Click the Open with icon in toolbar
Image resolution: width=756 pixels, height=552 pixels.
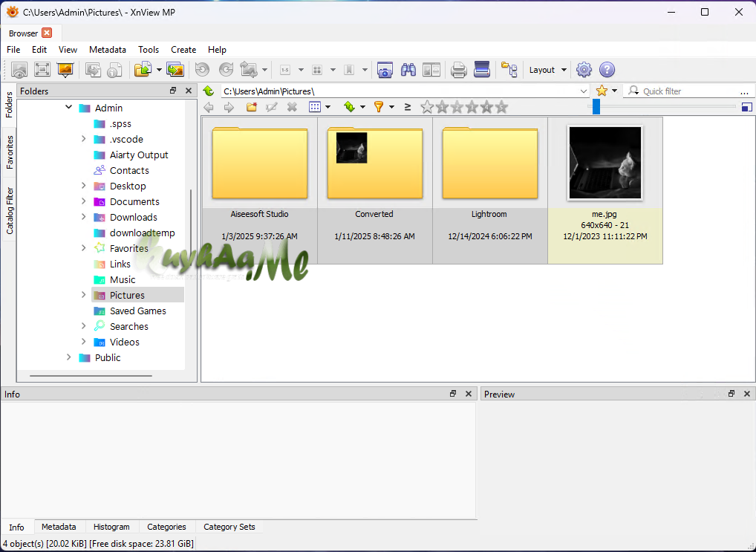tap(143, 70)
